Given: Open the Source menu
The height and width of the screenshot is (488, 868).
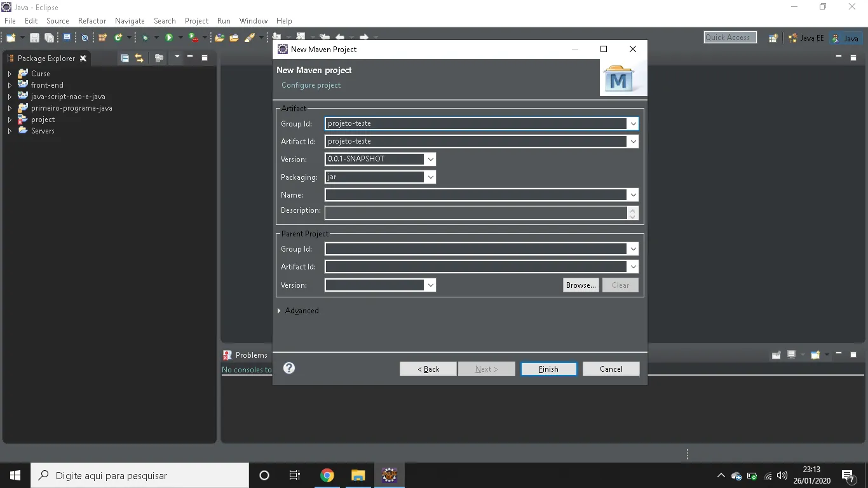Looking at the screenshot, I should click(57, 21).
